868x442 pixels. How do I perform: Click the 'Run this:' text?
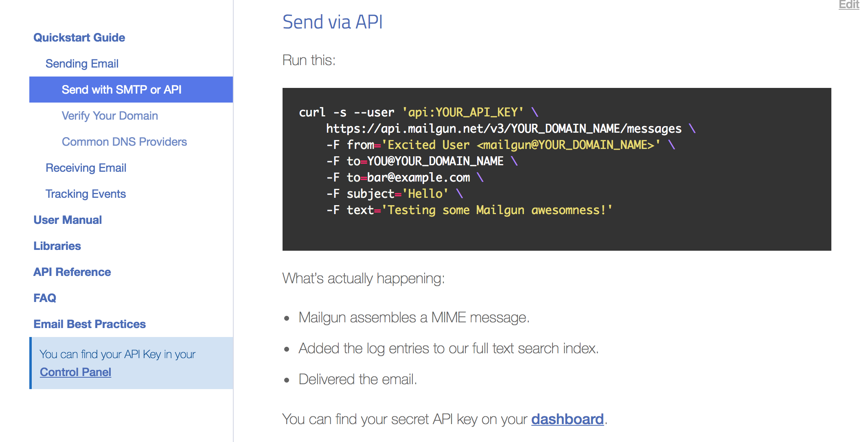coord(309,60)
